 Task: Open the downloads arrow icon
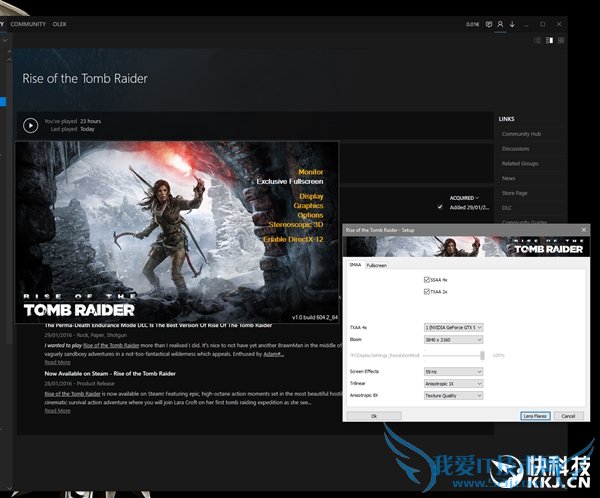click(x=512, y=24)
